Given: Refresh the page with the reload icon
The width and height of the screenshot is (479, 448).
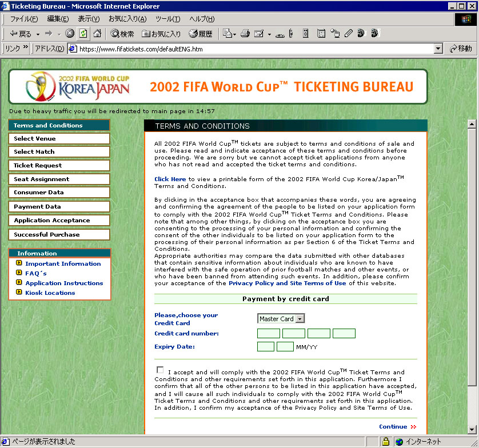Looking at the screenshot, I should coord(83,33).
